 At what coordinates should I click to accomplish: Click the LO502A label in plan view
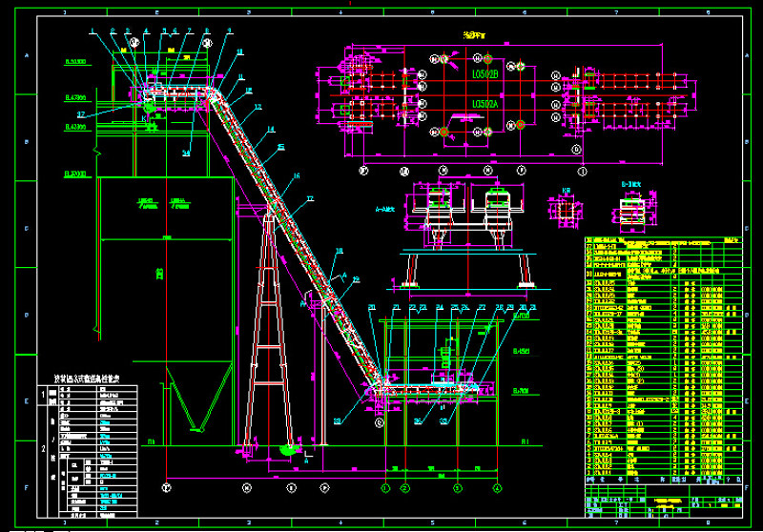(485, 104)
